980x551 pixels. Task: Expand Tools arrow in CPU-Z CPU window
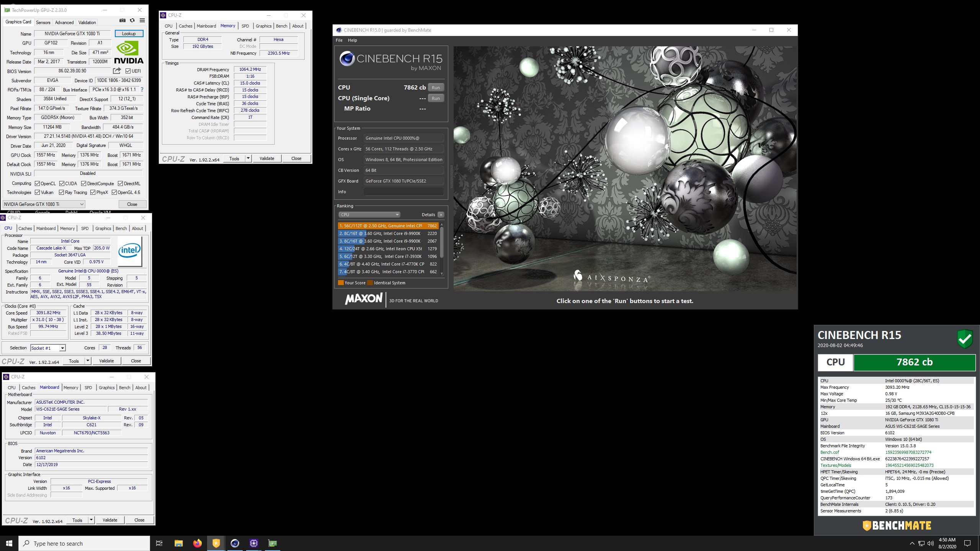[x=88, y=361]
